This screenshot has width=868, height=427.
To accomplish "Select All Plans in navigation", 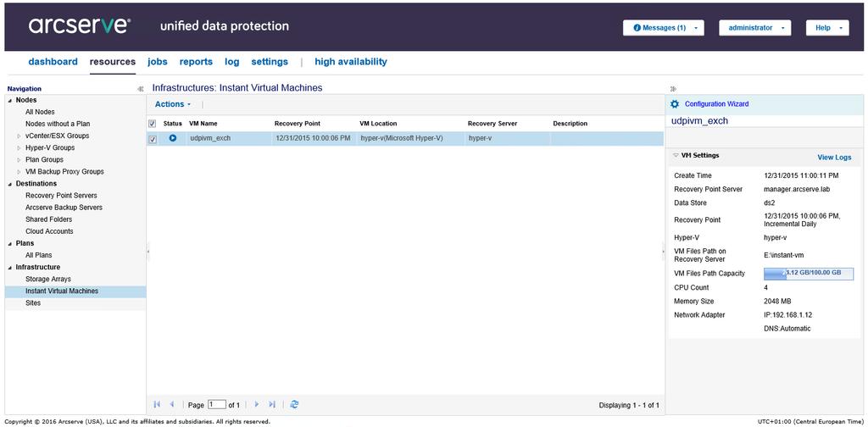I will [x=39, y=256].
